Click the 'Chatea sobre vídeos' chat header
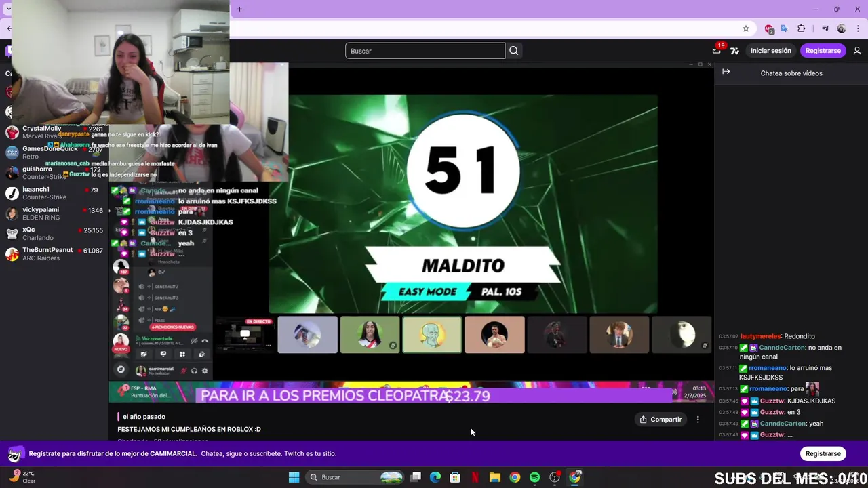Image resolution: width=868 pixels, height=488 pixels. [791, 73]
